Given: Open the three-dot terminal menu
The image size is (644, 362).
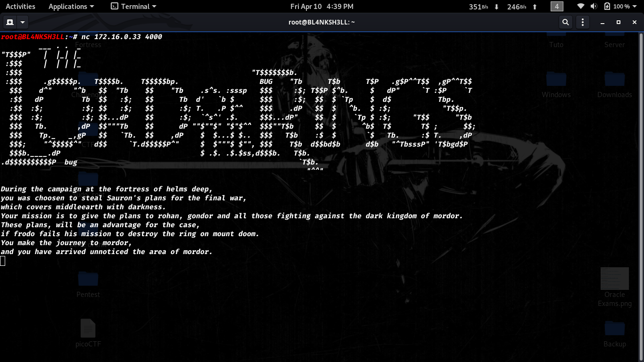Looking at the screenshot, I should pos(583,22).
